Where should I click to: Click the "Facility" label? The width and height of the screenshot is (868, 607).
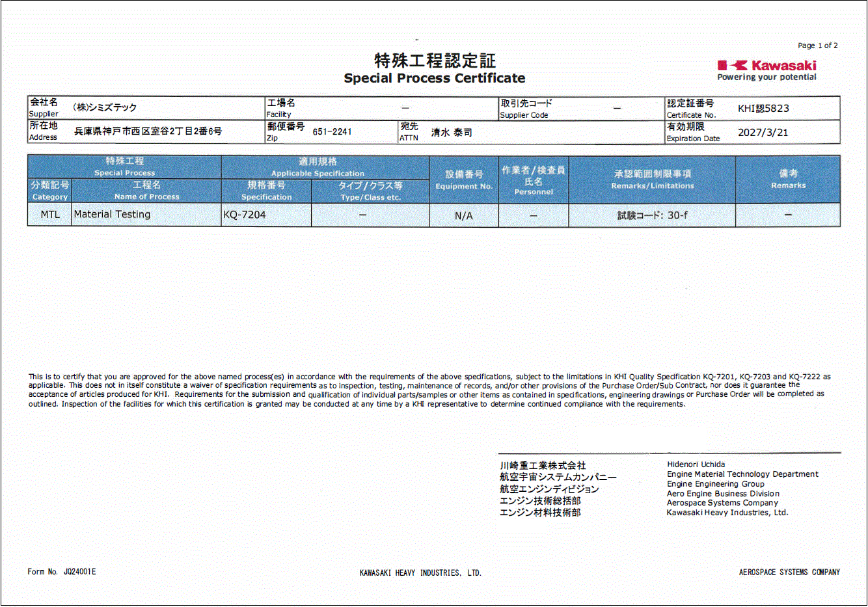coord(278,115)
